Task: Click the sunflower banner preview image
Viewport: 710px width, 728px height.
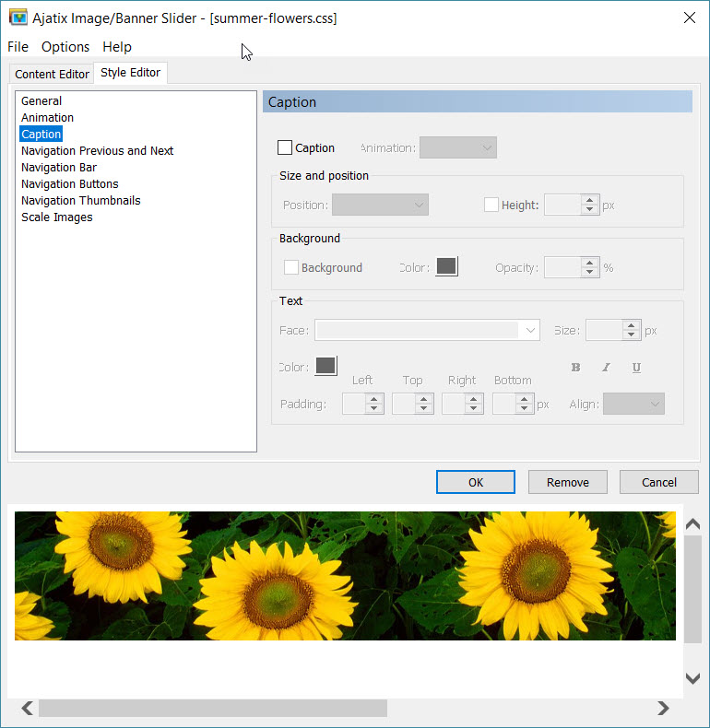Action: [345, 576]
